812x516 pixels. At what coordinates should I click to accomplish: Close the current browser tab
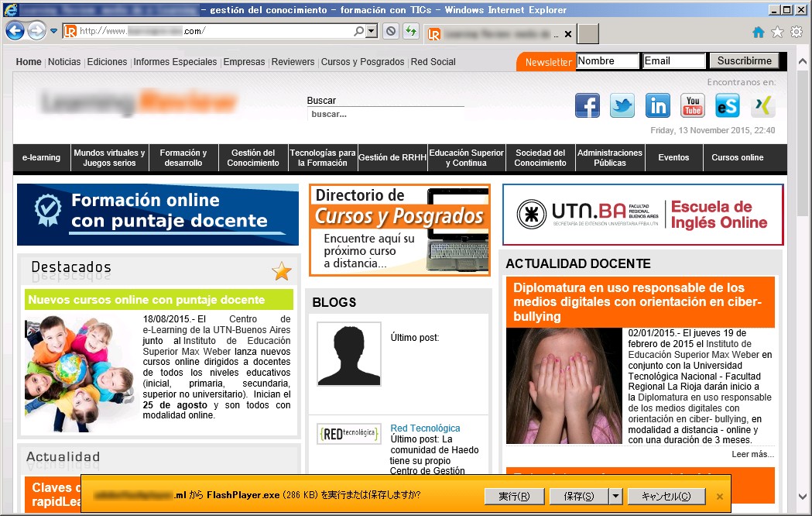568,34
